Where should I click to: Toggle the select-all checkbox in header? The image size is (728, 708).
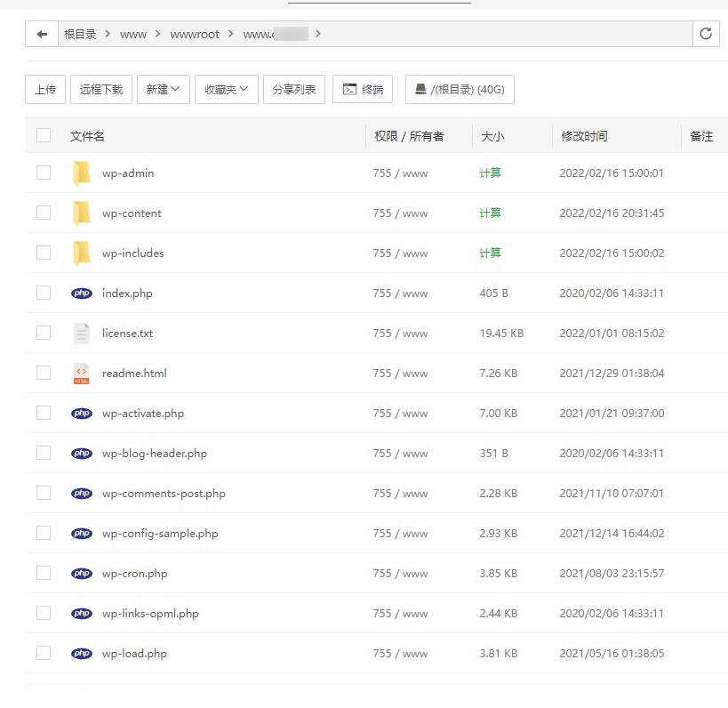(x=44, y=136)
